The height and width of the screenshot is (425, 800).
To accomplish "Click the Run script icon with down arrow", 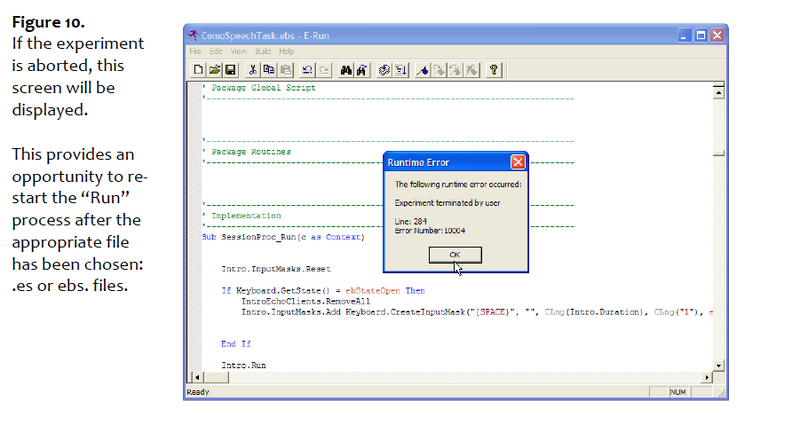I will click(x=401, y=70).
